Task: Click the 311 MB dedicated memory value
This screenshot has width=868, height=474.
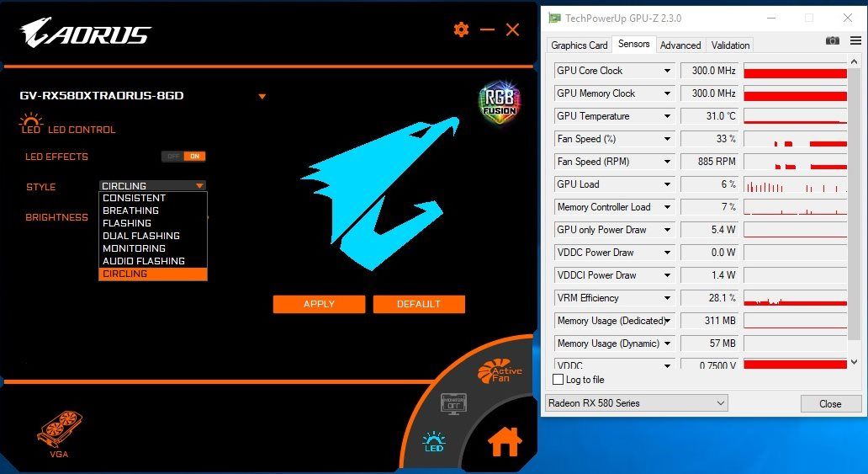Action: pyautogui.click(x=709, y=321)
